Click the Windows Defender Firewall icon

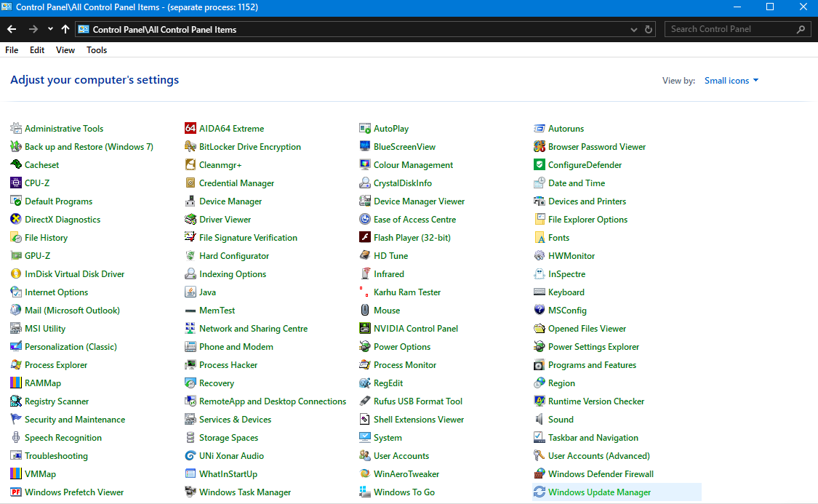[x=540, y=473]
